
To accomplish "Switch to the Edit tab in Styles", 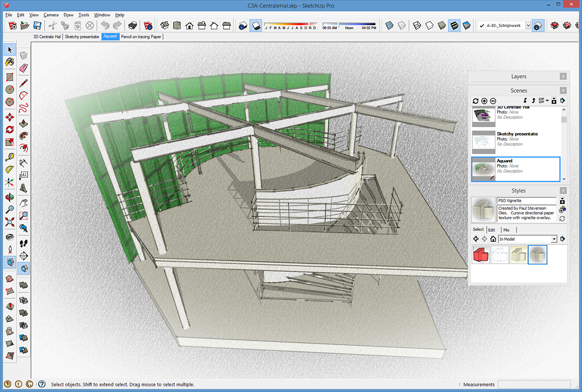I will (x=492, y=230).
